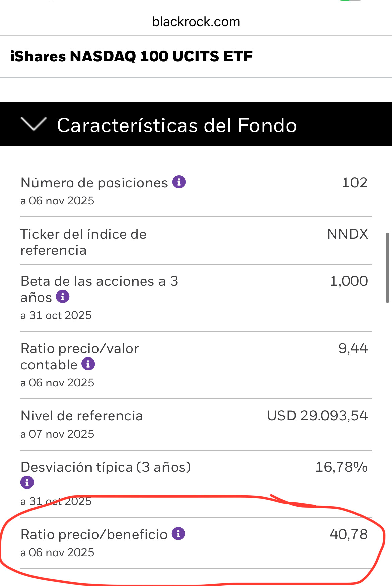392x586 pixels.
Task: Collapse section using the chevron arrow
Action: tap(34, 124)
